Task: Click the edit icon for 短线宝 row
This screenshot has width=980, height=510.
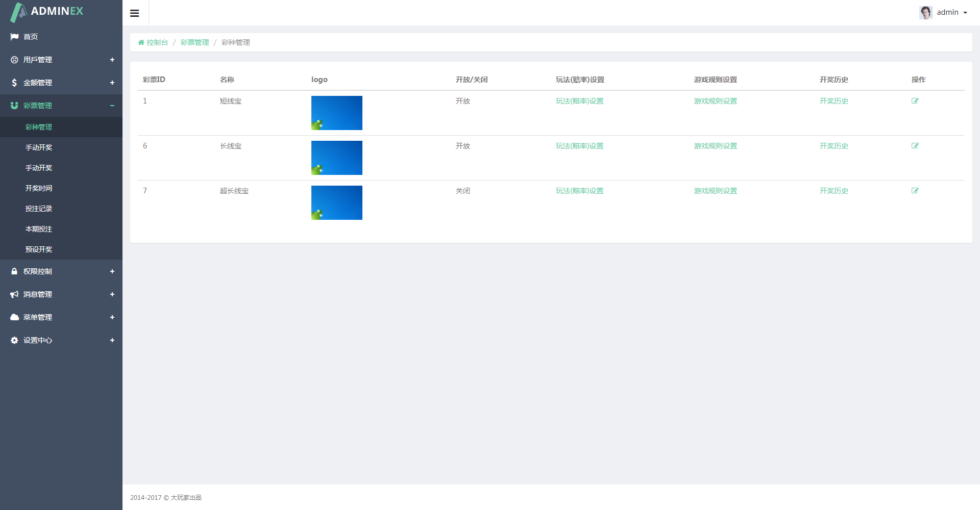Action: [915, 101]
